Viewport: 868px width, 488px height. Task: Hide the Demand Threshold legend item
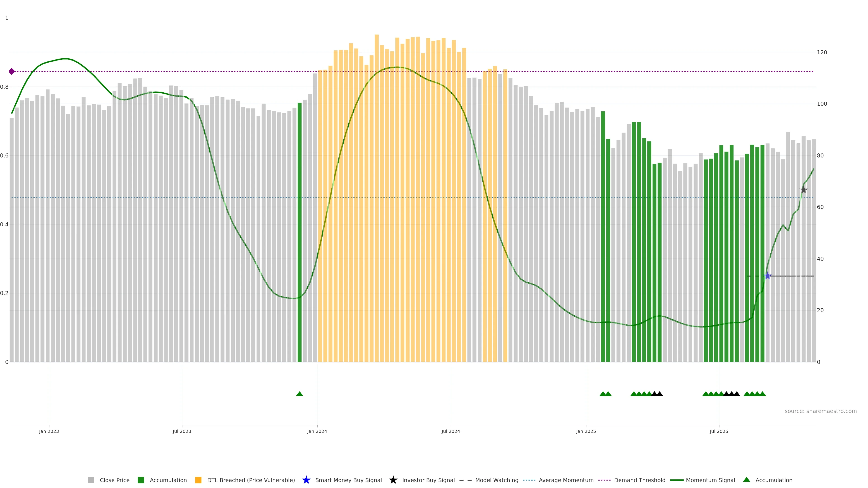tap(639, 480)
